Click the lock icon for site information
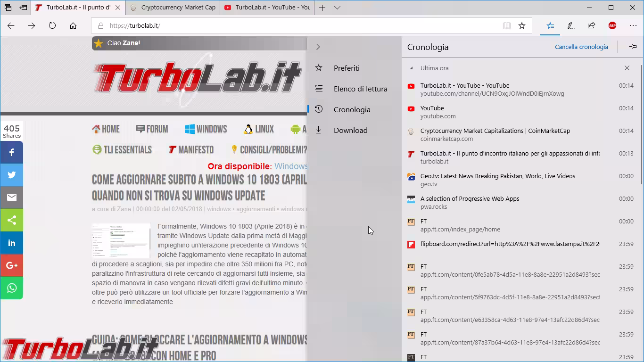644x362 pixels. tap(100, 26)
